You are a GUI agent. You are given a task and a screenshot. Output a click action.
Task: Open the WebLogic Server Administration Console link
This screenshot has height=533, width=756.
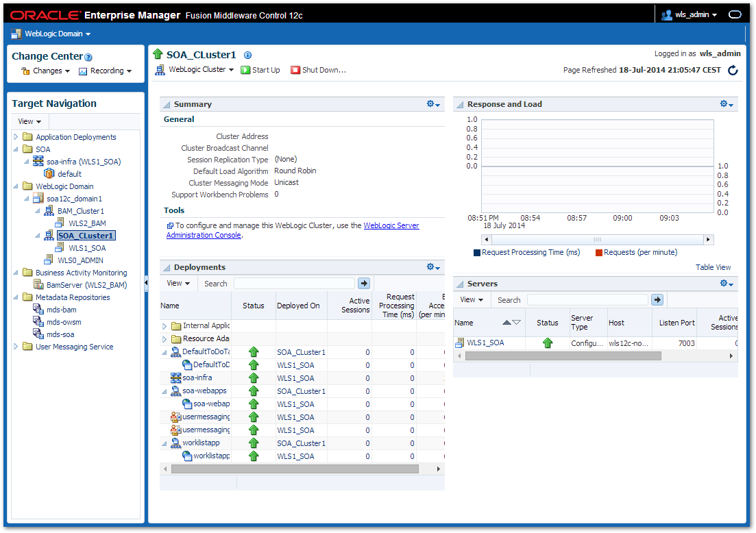(x=391, y=225)
